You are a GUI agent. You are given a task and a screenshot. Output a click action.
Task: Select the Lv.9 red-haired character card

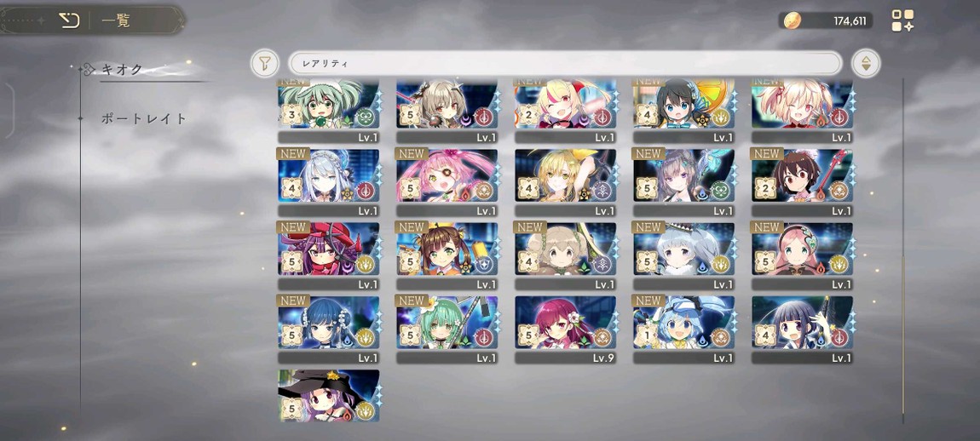pos(566,329)
